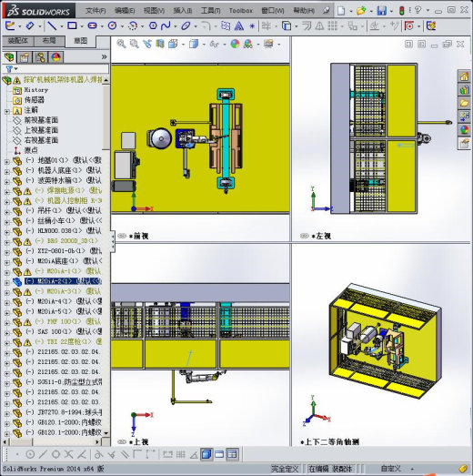The image size is (473, 476).
Task: Toggle the link views icon beside 前视
Action: (x=122, y=236)
